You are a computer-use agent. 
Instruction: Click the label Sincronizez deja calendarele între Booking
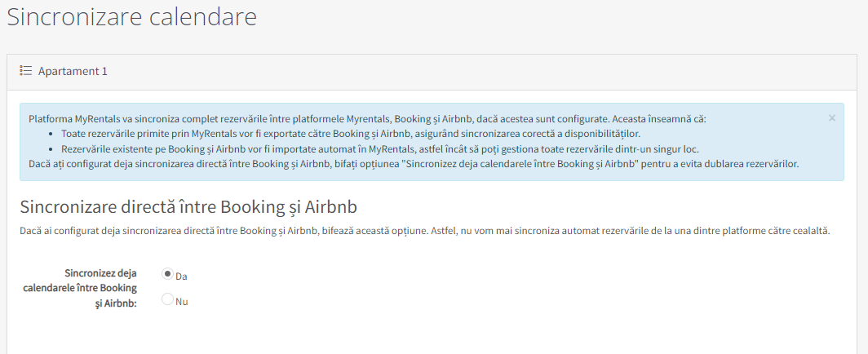click(80, 288)
